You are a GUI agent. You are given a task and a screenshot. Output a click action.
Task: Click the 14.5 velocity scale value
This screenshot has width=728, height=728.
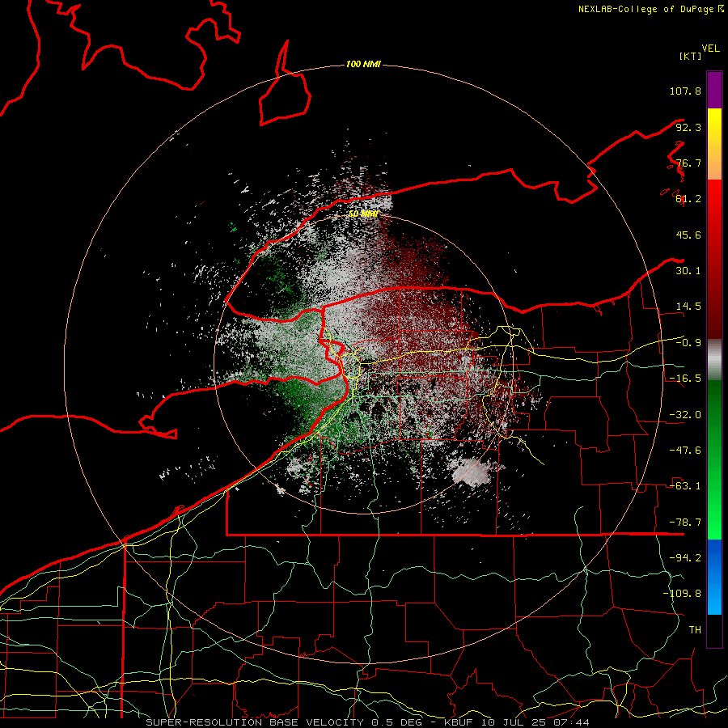tap(688, 307)
